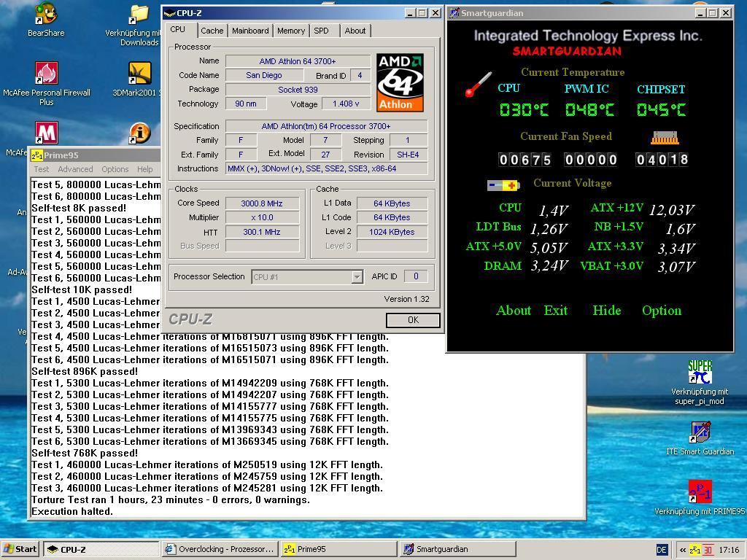Launch McAfee Personal Firewall Plus shortcut
The height and width of the screenshot is (560, 747).
pos(46,84)
